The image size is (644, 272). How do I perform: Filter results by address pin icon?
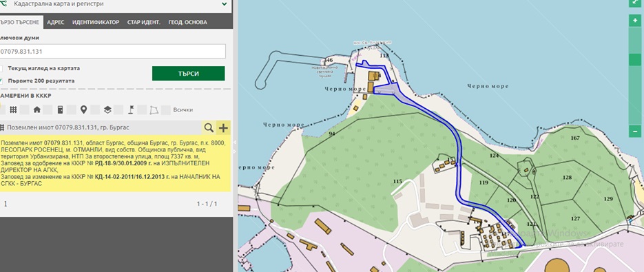(84, 109)
